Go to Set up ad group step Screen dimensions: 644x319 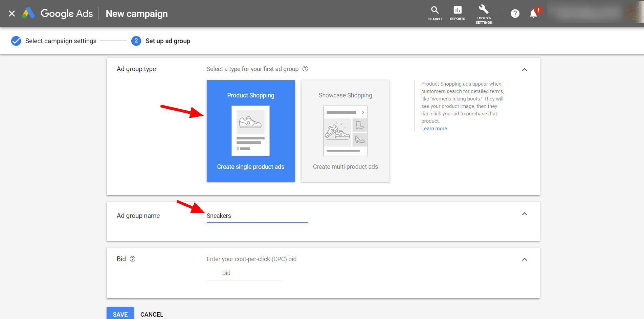tap(168, 41)
